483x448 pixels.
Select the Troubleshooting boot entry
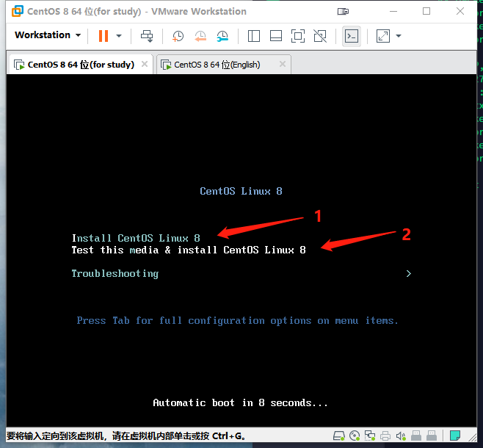coord(115,274)
